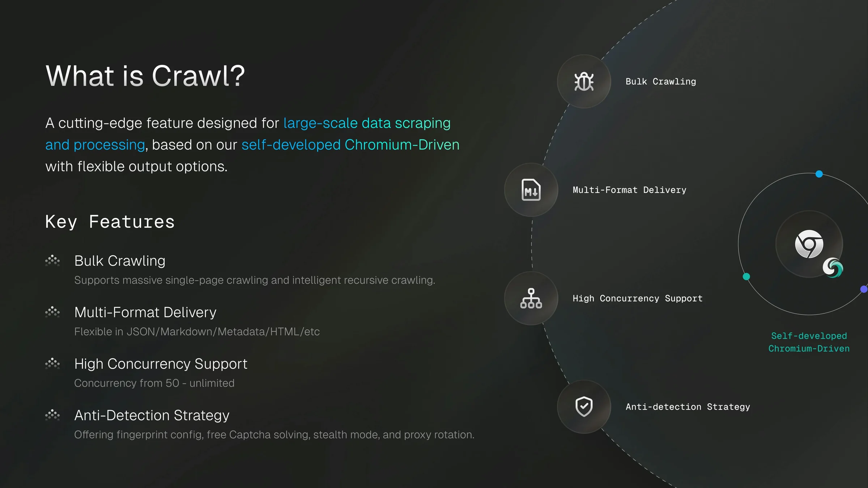Click the 'Self-developed Chromium-Driven' green caption

[x=809, y=342]
